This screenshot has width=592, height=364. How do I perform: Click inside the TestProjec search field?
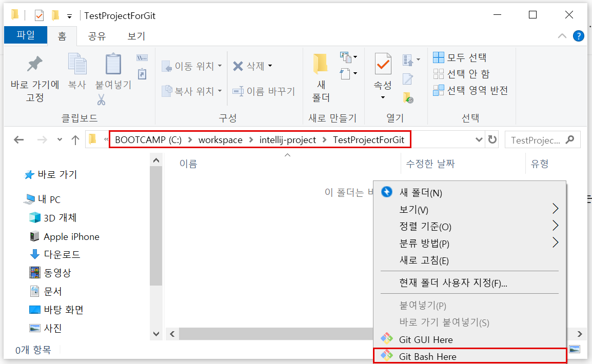(x=537, y=139)
